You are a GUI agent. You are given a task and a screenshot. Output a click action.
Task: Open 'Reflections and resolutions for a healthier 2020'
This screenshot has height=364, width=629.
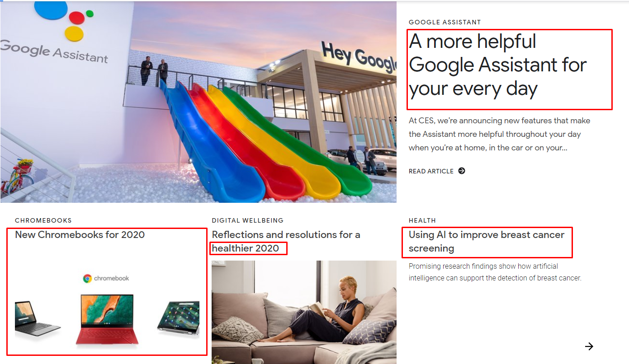(286, 242)
